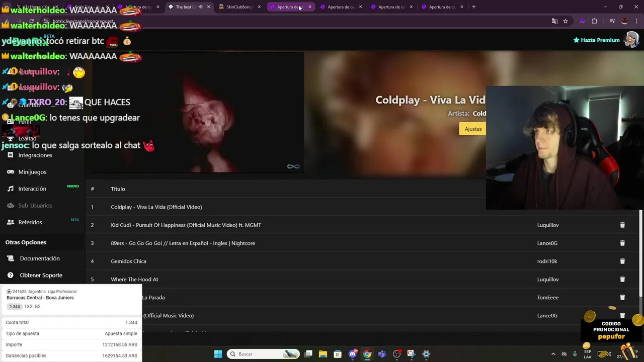Click the Referidos people icon
644x362 pixels.
pyautogui.click(x=11, y=222)
